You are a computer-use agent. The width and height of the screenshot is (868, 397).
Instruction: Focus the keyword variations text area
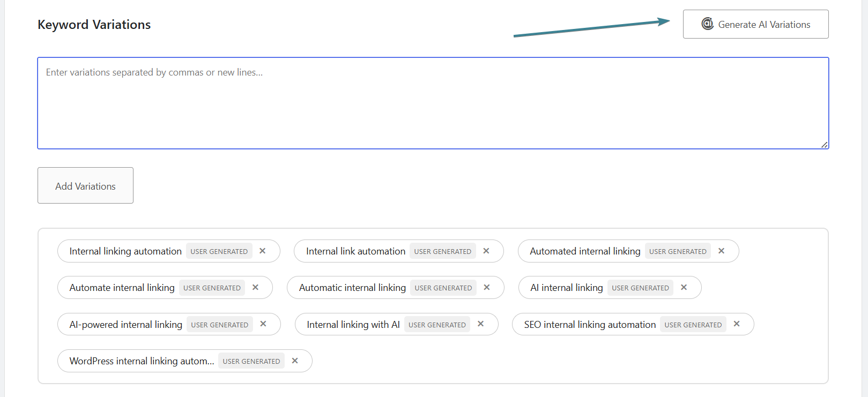point(433,103)
